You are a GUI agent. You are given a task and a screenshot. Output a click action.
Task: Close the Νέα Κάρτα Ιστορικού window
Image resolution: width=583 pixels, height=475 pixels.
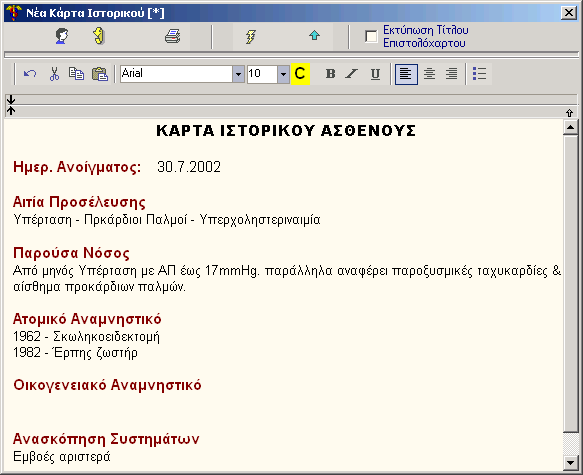click(x=568, y=13)
